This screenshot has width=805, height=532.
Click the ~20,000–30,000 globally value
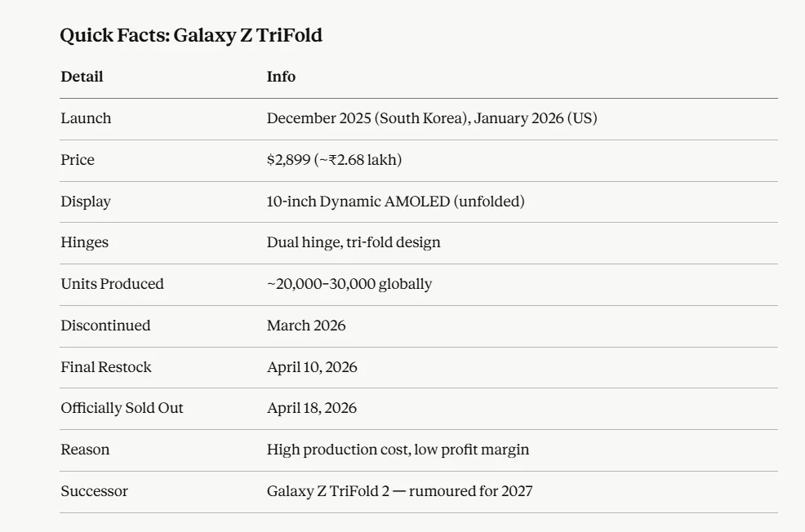pos(349,284)
